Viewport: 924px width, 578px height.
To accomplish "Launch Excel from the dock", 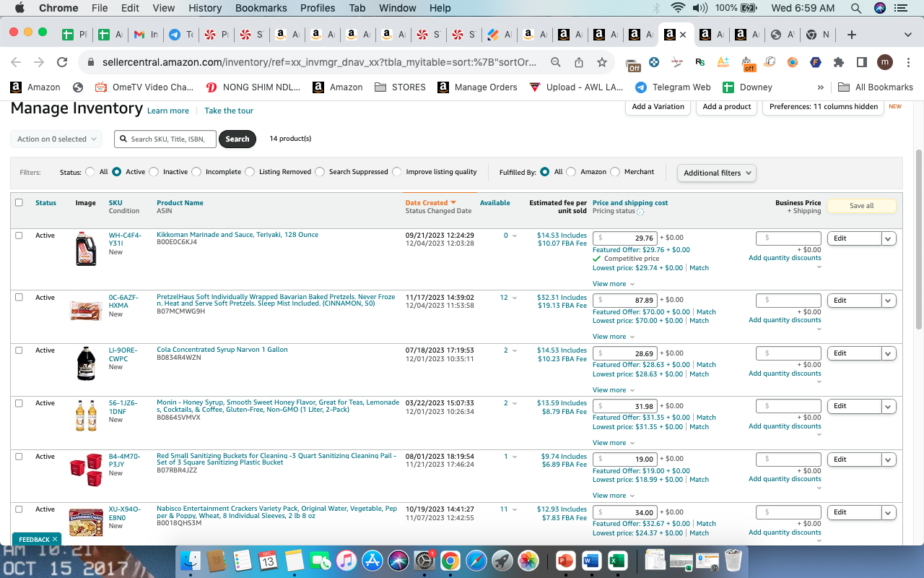I will (617, 560).
